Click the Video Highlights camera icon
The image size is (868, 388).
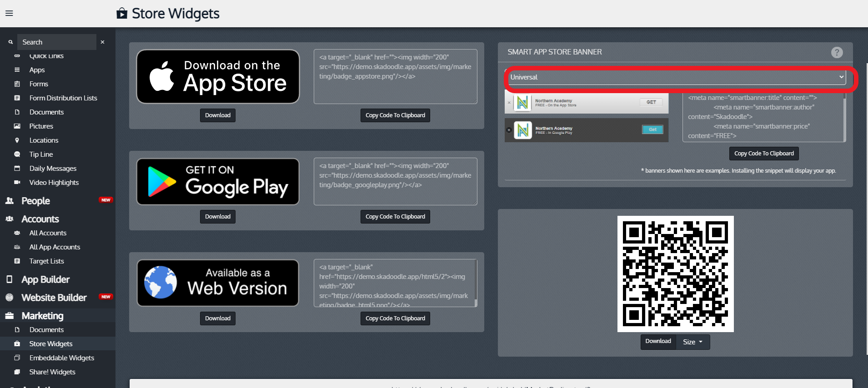click(17, 183)
